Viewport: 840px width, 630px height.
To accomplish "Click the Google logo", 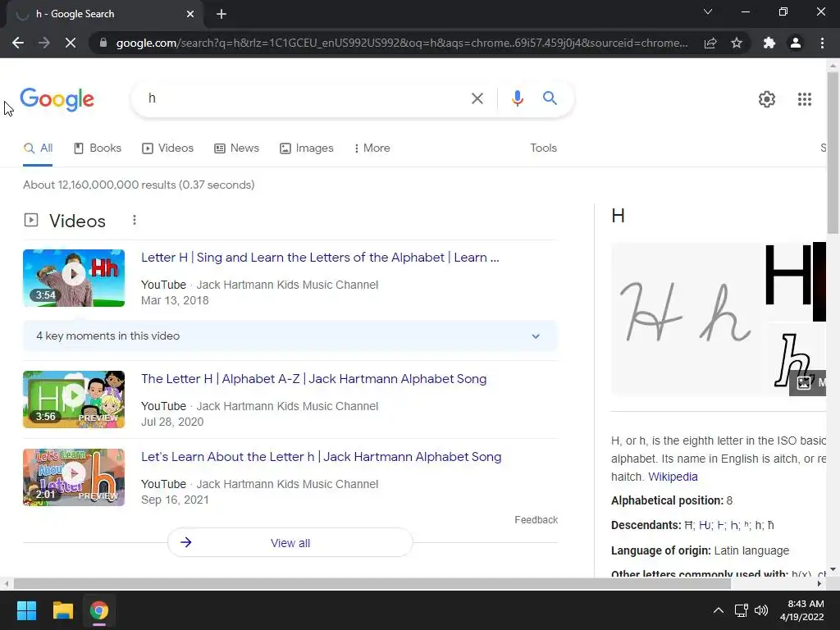I will pyautogui.click(x=57, y=99).
